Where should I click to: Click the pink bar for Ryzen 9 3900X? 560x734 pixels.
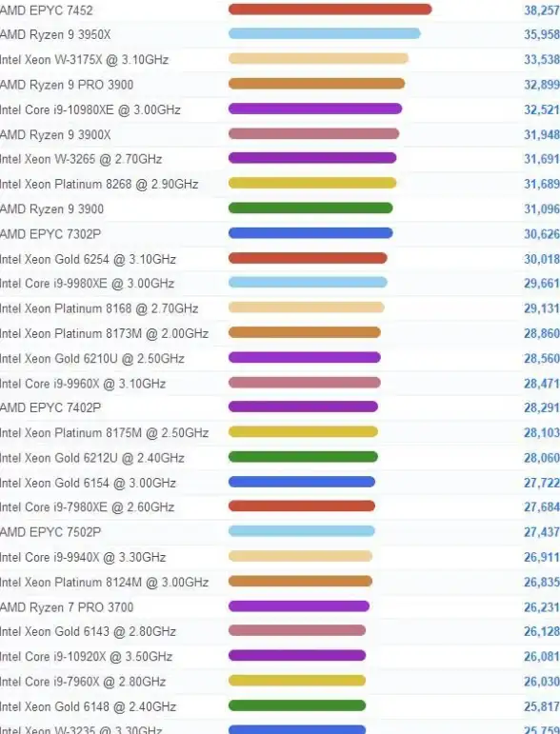click(313, 134)
